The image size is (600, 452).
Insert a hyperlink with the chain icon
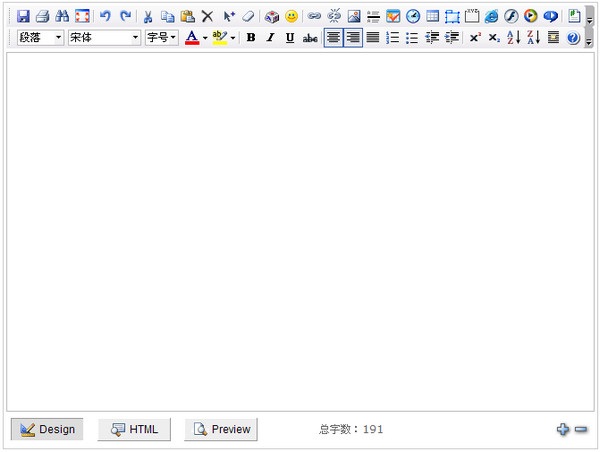[314, 16]
